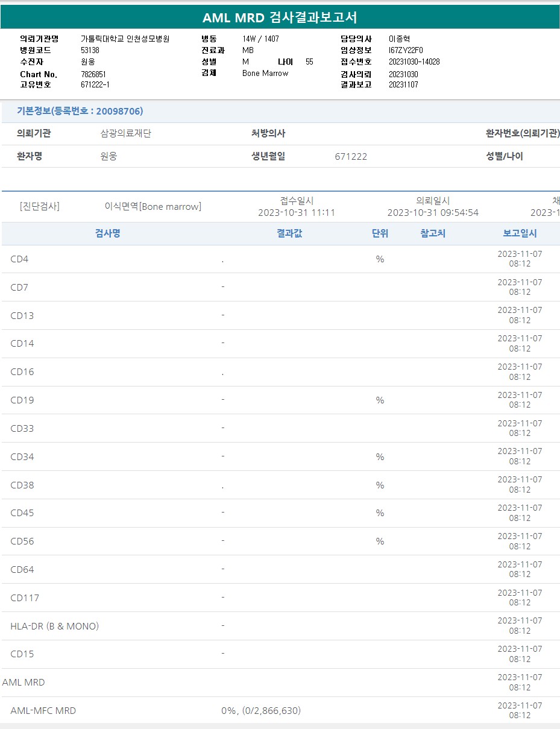Screen dimensions: 560x729
Task: Click result report date 20231107
Action: click(403, 85)
